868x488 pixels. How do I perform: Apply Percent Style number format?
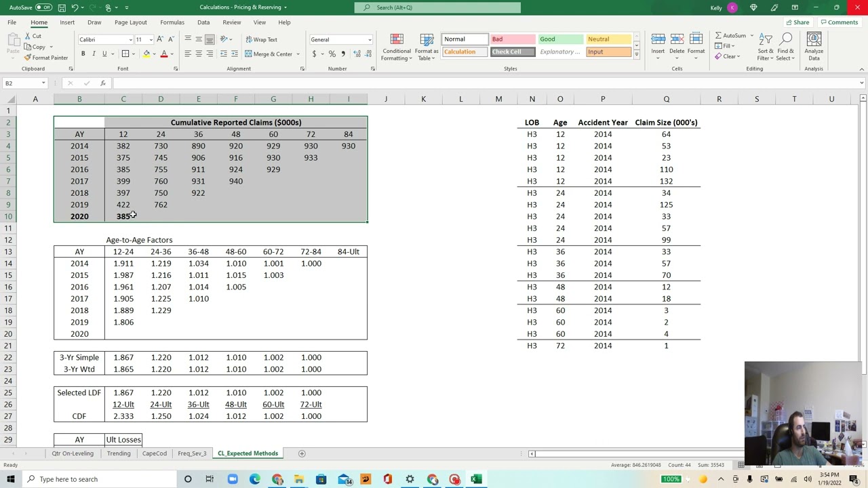(x=332, y=54)
